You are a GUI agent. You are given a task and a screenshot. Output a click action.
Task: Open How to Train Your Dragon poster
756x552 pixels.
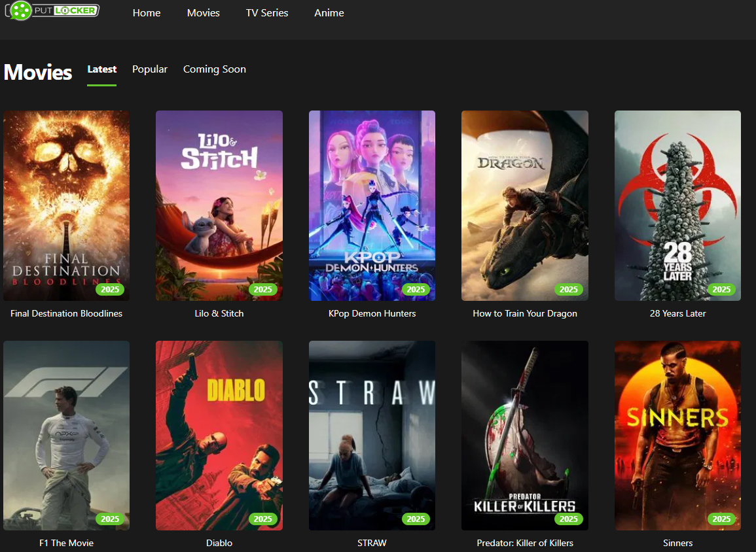click(525, 205)
